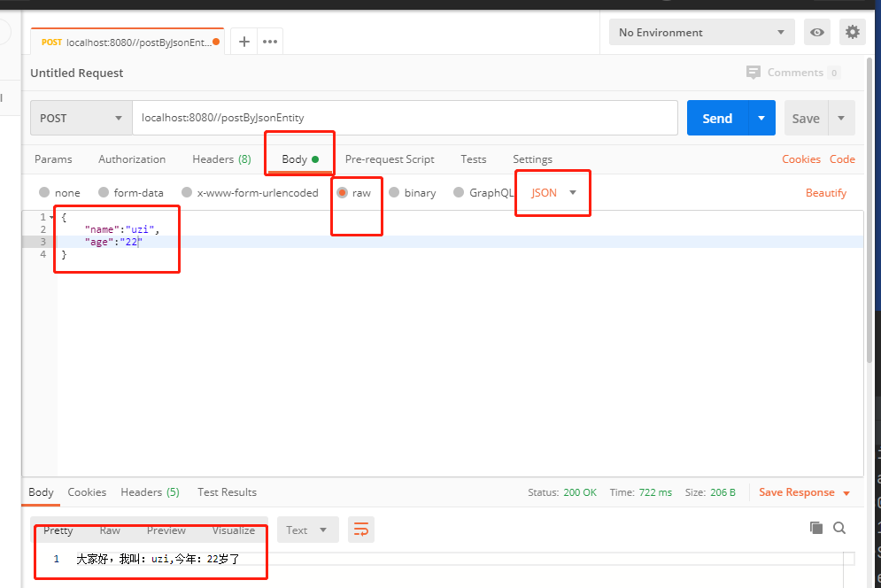Switch to the Authorization tab

(x=132, y=159)
